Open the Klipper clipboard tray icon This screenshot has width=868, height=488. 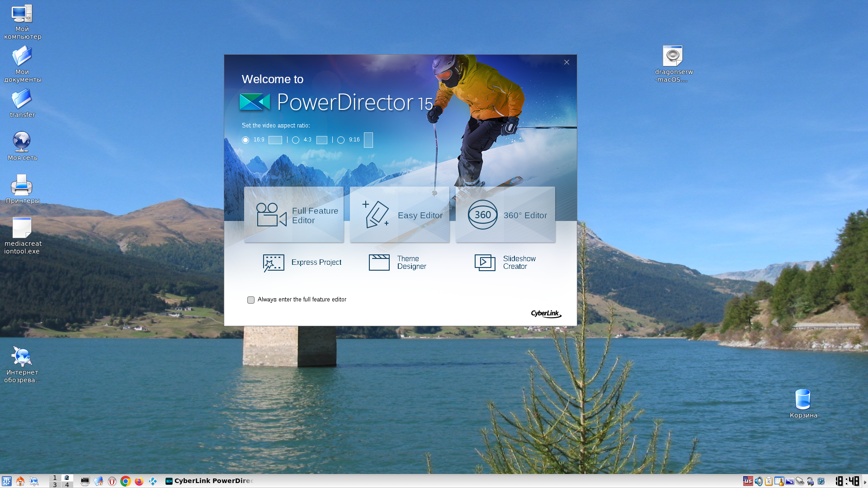point(769,481)
